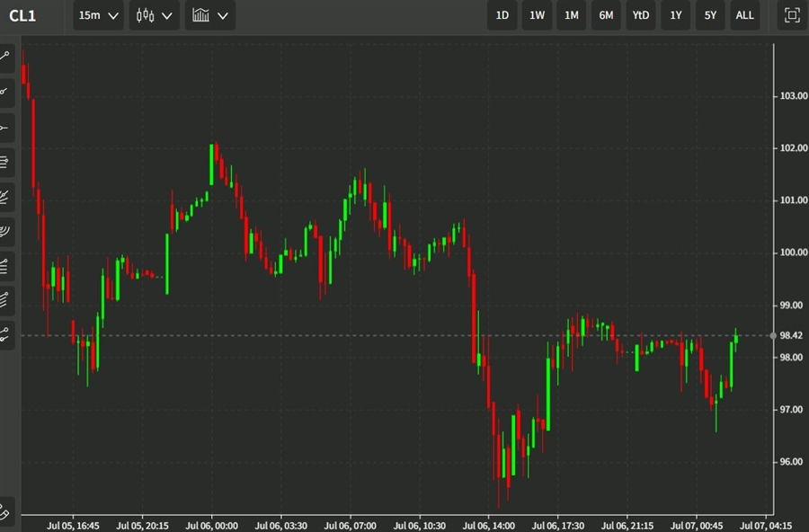Expand the indicators dropdown arrow
The height and width of the screenshot is (532, 809).
click(x=223, y=16)
